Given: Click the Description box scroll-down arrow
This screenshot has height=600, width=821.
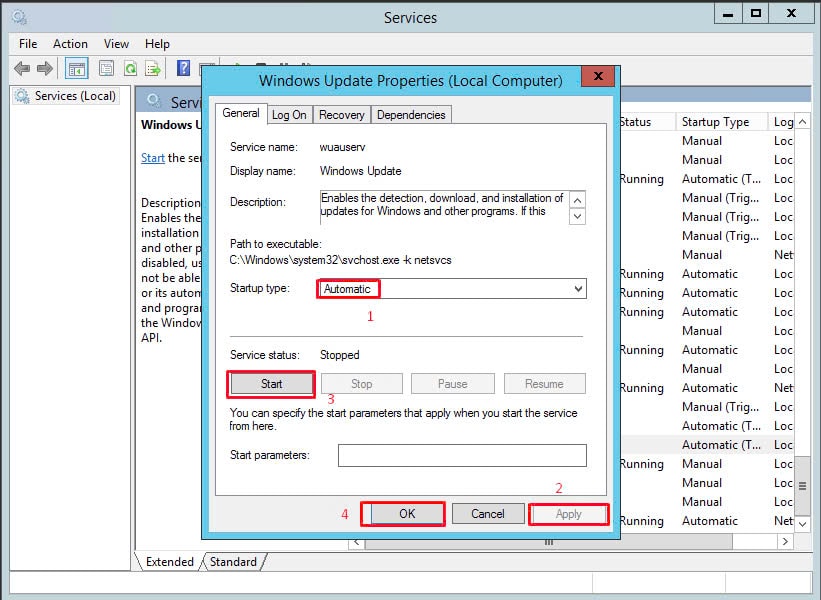Looking at the screenshot, I should 577,216.
